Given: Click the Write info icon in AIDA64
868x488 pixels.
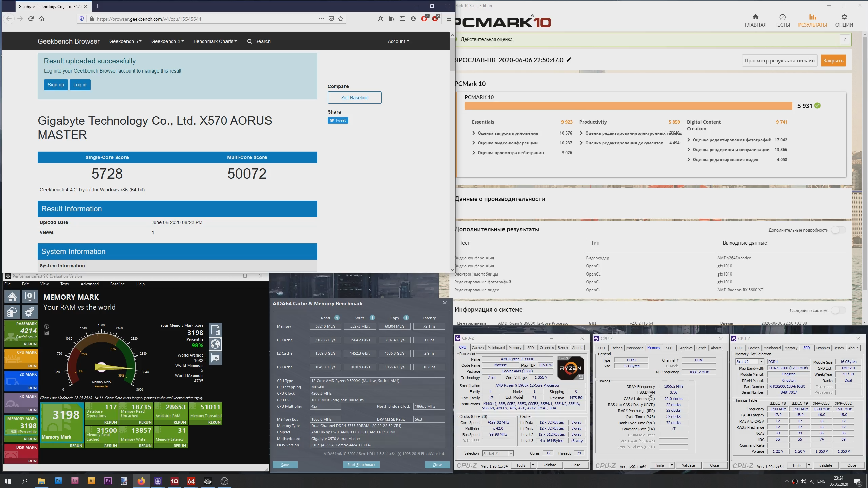Looking at the screenshot, I should [372, 318].
